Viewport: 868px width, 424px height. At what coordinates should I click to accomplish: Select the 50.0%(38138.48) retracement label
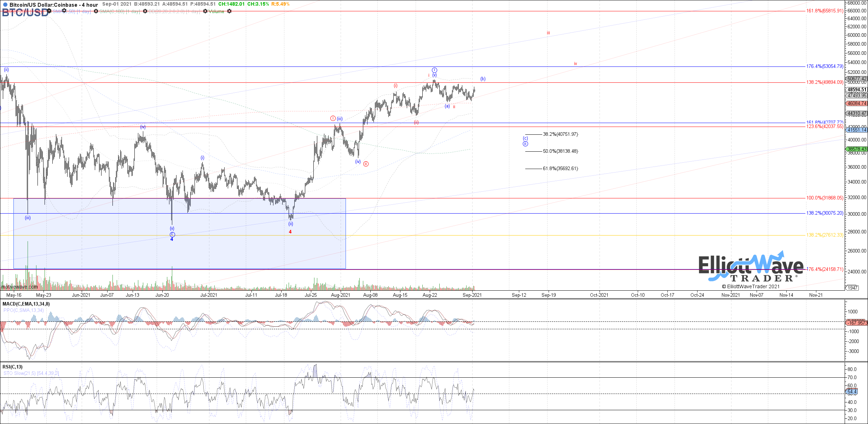coord(561,151)
